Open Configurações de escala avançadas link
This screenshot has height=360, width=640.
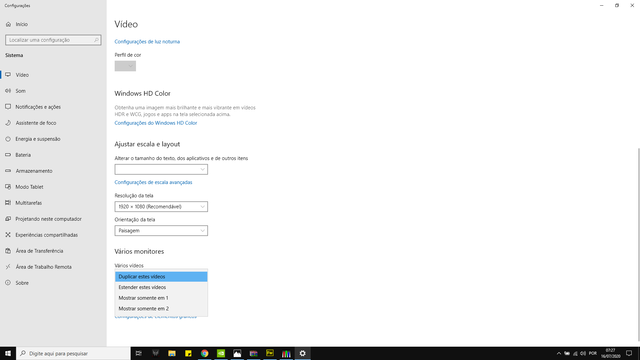[153, 182]
